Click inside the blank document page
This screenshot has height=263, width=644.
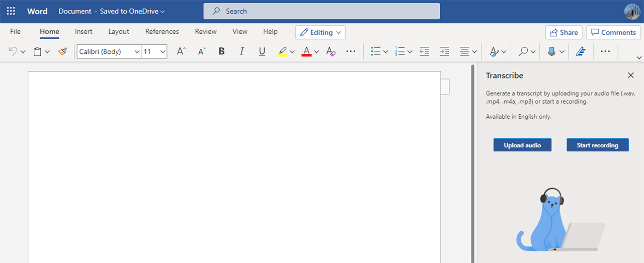click(x=234, y=167)
